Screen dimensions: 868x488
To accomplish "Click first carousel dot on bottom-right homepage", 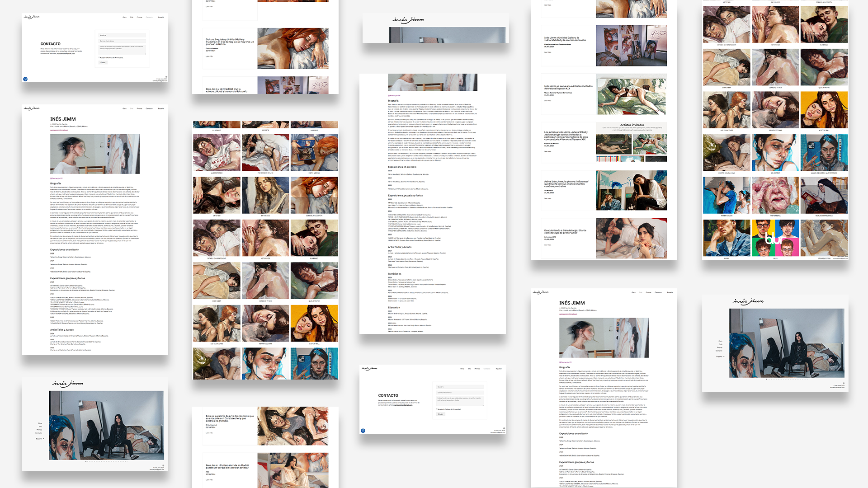I will 766,379.
